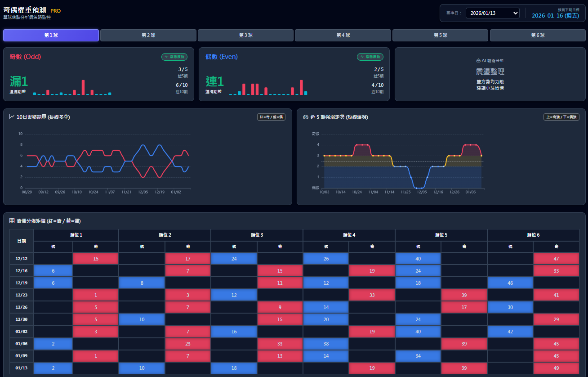Switch to the 第 2 球 tab
This screenshot has width=588, height=377.
tap(148, 35)
